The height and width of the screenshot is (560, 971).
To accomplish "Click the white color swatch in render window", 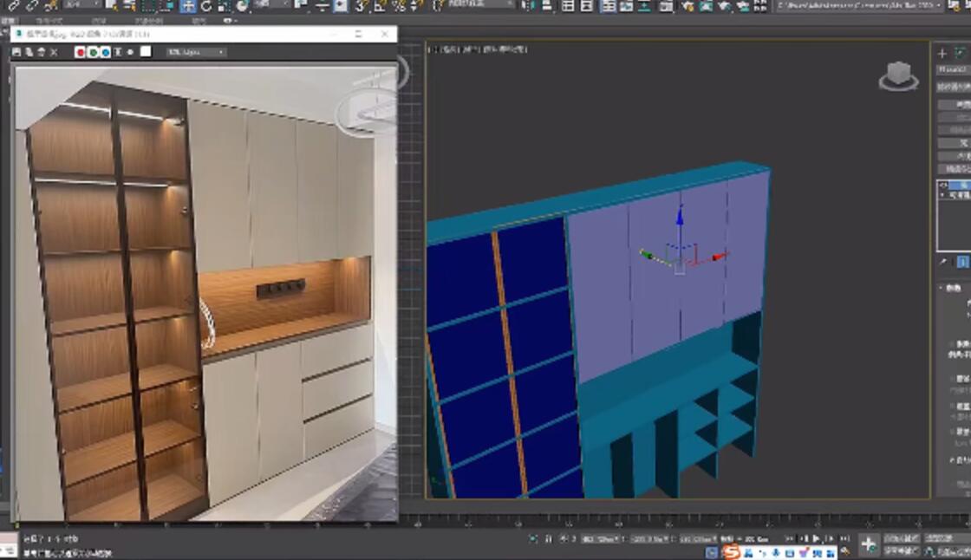I will pos(146,52).
